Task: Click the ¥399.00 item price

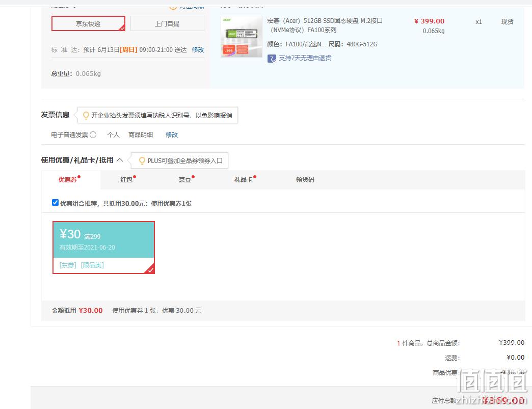Action: pos(429,21)
